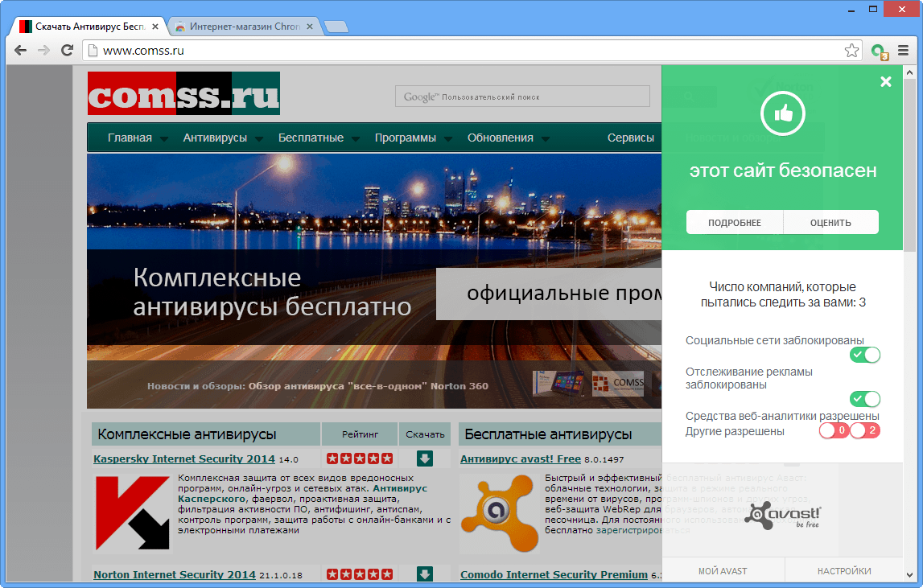923x588 pixels.
Task: Go back with the browser back arrow
Action: (x=21, y=51)
